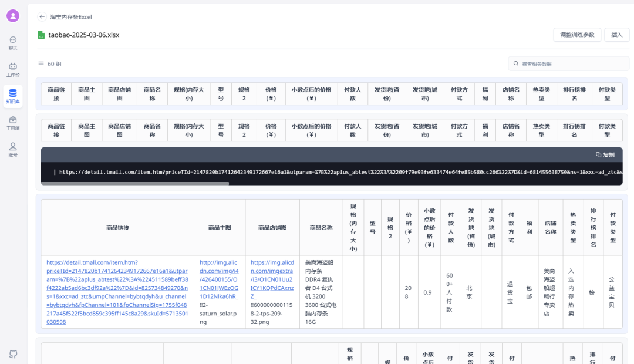In the code block group, click 规格(内存大小) header

point(189,130)
